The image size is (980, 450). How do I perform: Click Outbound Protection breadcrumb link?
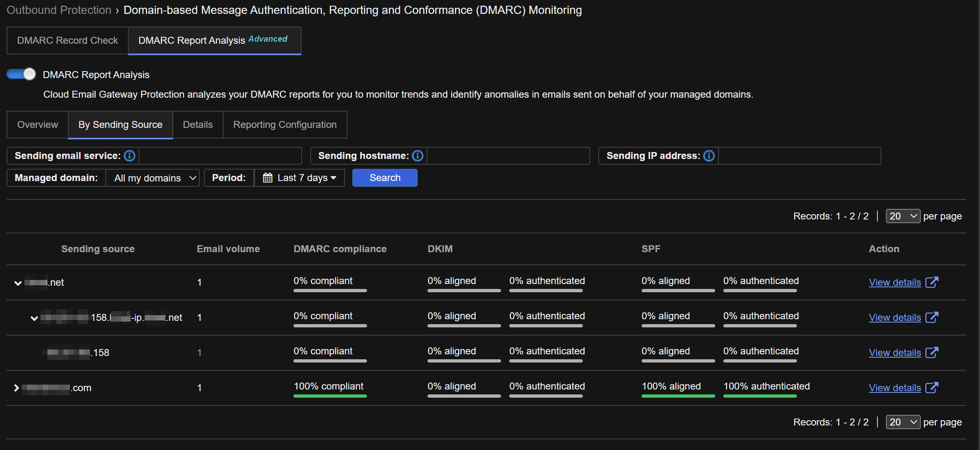[x=59, y=10]
